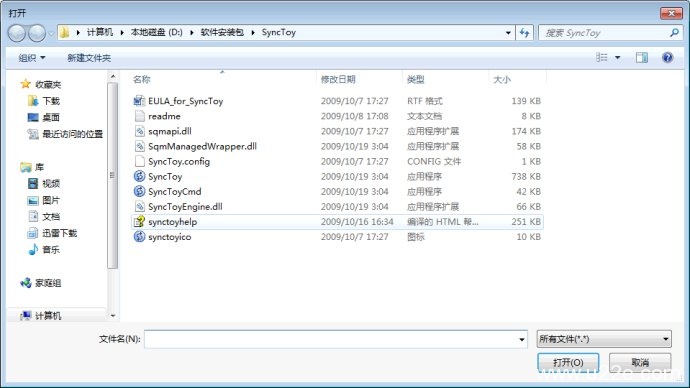
Task: Select 最近访问的位置 in favorites
Action: tap(73, 134)
